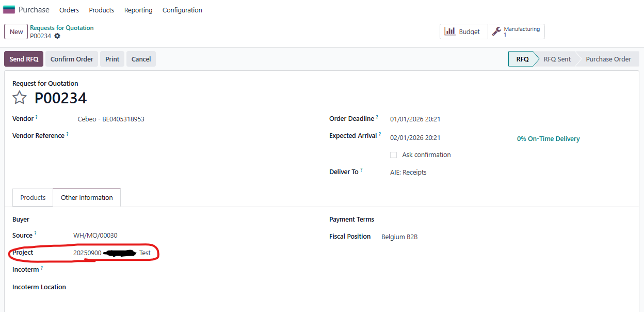The width and height of the screenshot is (644, 312).
Task: Open the Reporting menu
Action: tap(138, 10)
